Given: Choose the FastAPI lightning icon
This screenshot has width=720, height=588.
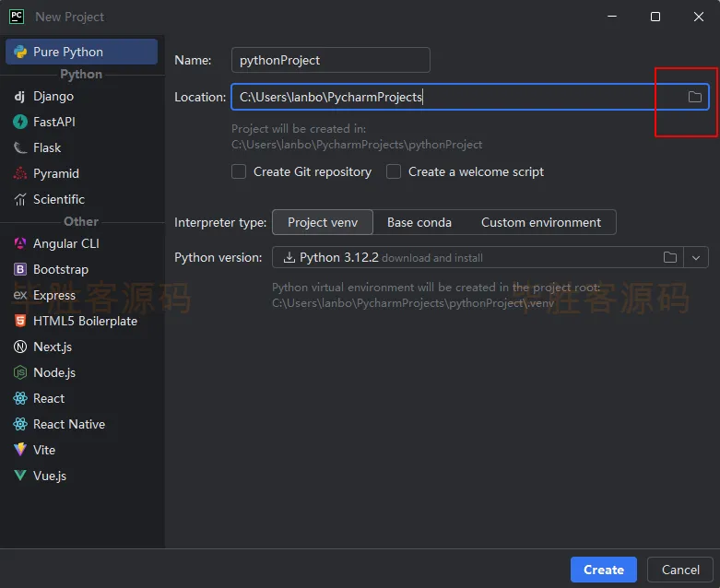Looking at the screenshot, I should (19, 122).
